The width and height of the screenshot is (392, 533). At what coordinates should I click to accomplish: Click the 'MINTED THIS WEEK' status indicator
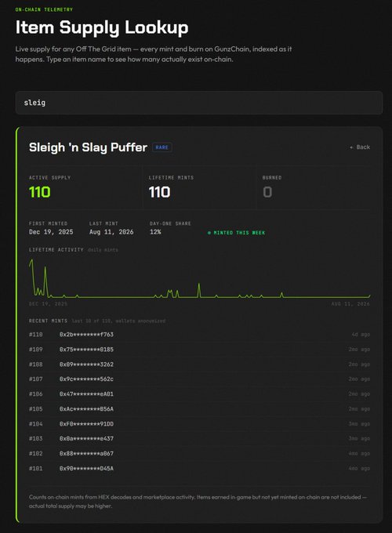236,233
